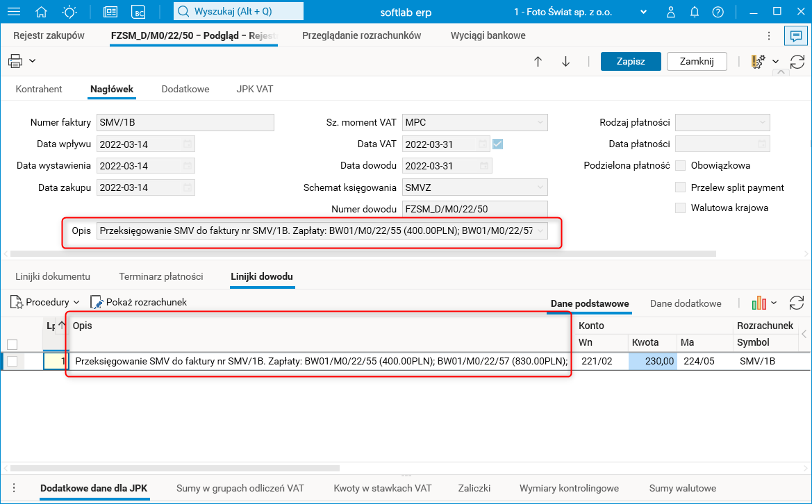Open Schemat księgowania dropdown
The image size is (812, 504).
[540, 187]
